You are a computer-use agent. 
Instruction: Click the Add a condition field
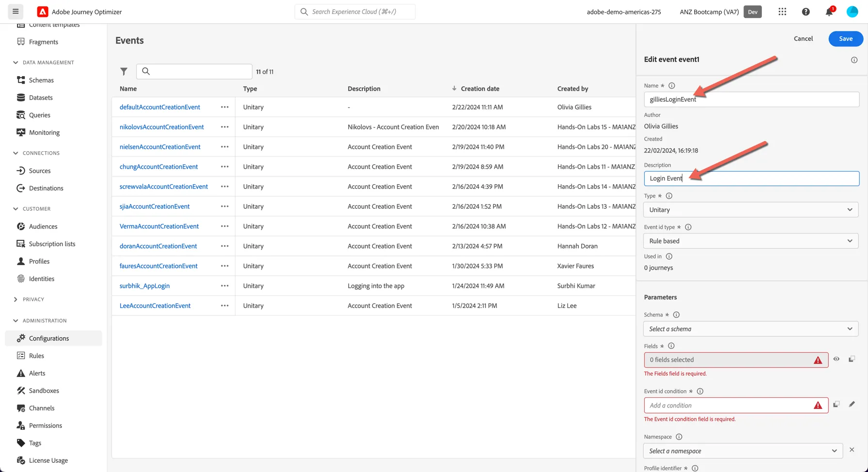click(736, 406)
